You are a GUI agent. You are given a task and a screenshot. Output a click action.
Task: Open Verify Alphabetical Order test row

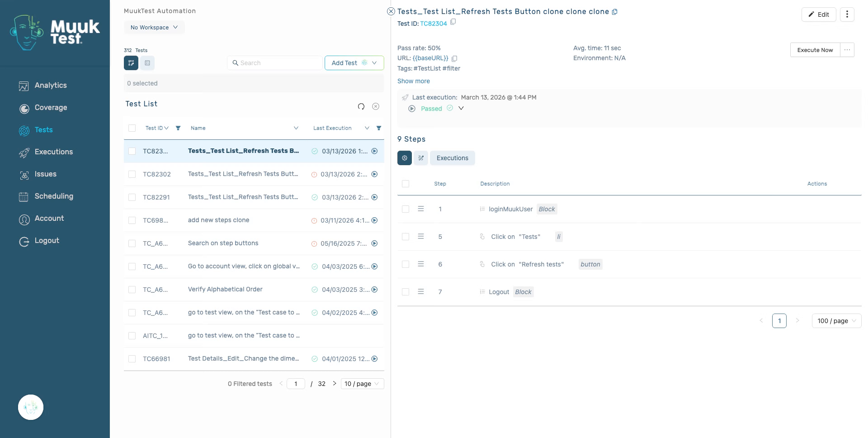coord(254,290)
